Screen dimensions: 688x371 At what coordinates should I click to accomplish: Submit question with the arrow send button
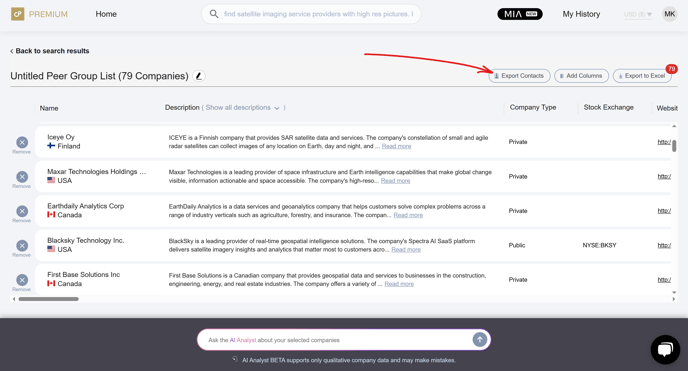(480, 339)
